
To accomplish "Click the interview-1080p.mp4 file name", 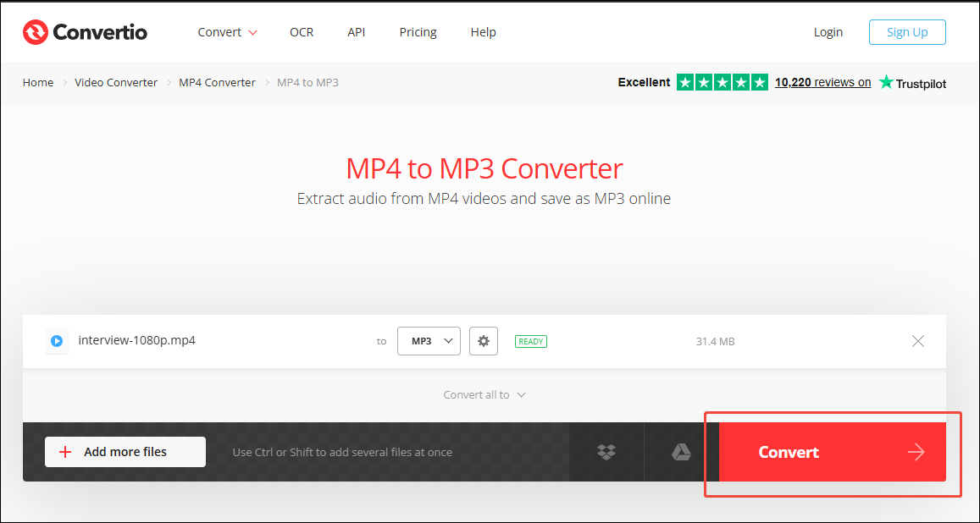I will tap(137, 341).
